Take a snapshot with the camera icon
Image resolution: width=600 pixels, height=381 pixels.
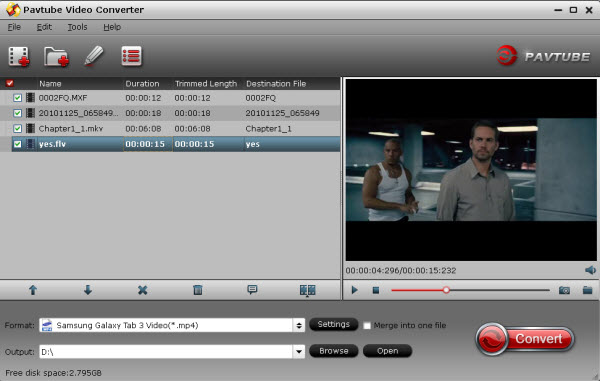(x=564, y=290)
